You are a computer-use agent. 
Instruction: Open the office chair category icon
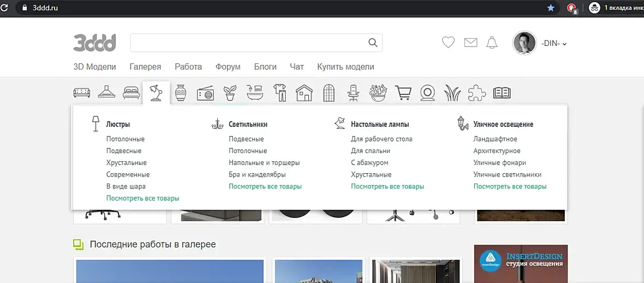coord(353,93)
